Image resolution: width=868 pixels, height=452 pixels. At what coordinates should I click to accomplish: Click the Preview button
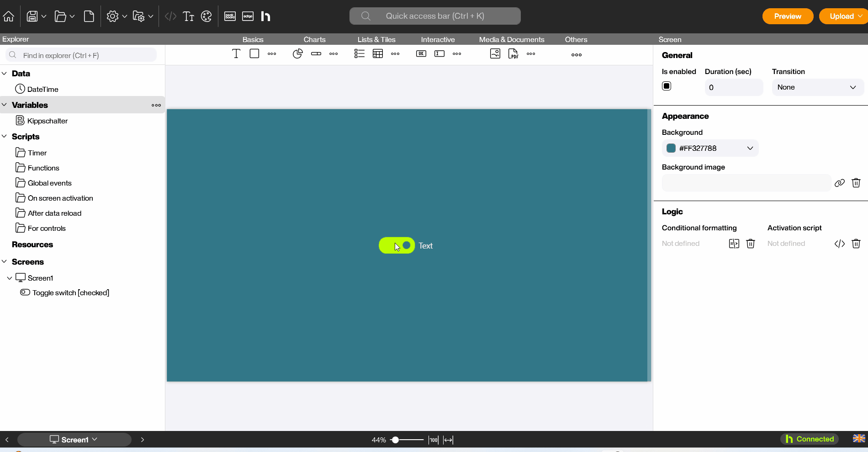787,16
